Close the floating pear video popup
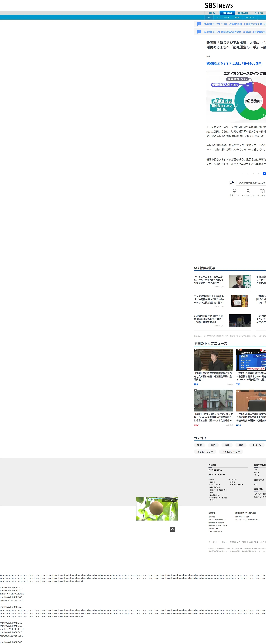This screenshot has width=266, height=644. tap(176, 495)
